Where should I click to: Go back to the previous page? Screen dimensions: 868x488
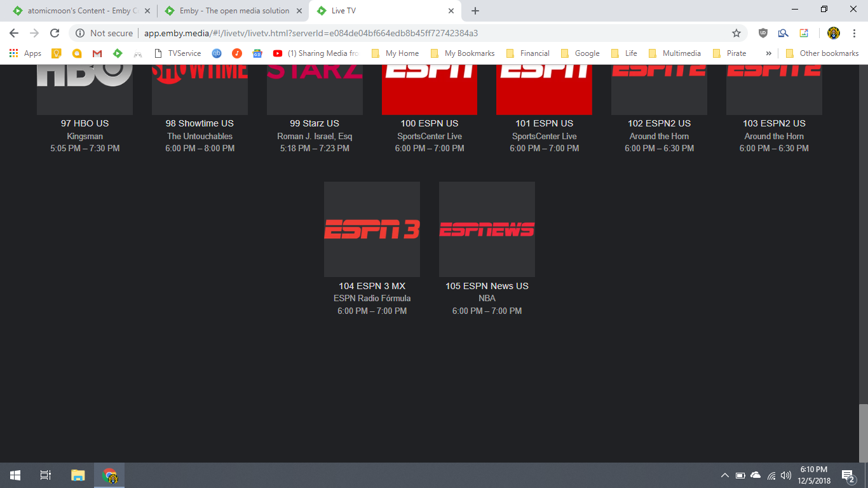point(14,33)
